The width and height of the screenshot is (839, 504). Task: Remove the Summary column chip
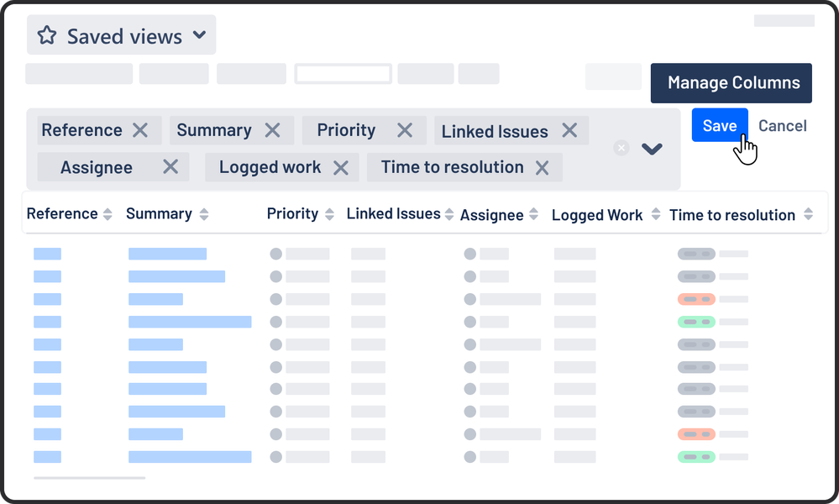tap(272, 130)
